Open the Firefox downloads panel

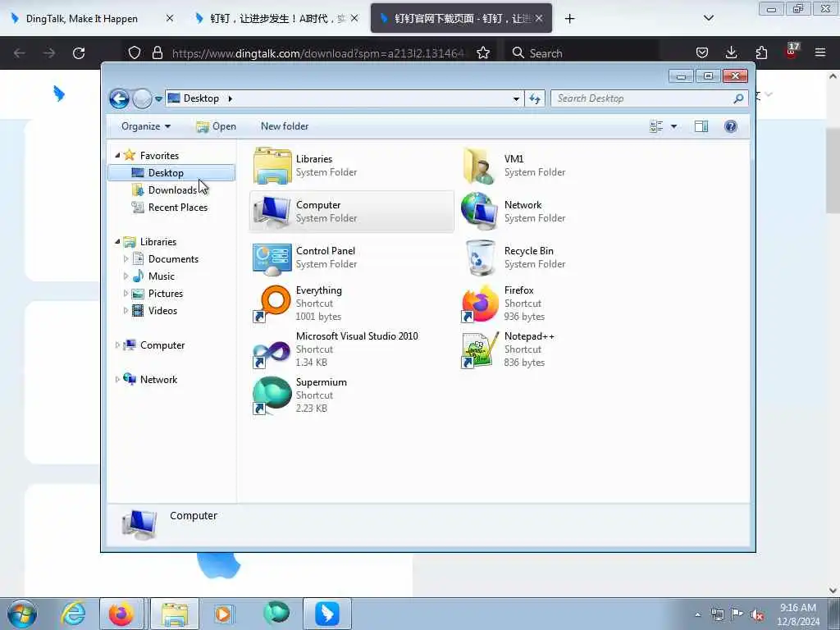(731, 52)
